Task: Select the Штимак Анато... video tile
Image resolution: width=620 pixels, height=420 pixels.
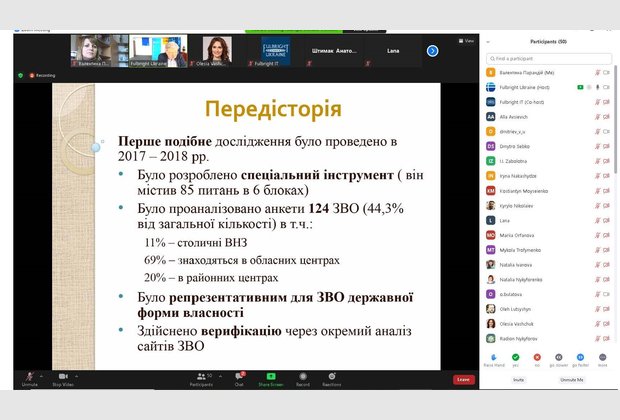Action: 334,51
